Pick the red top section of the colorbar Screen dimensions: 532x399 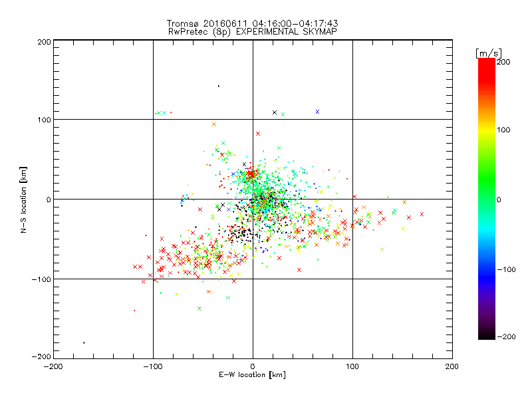487,71
